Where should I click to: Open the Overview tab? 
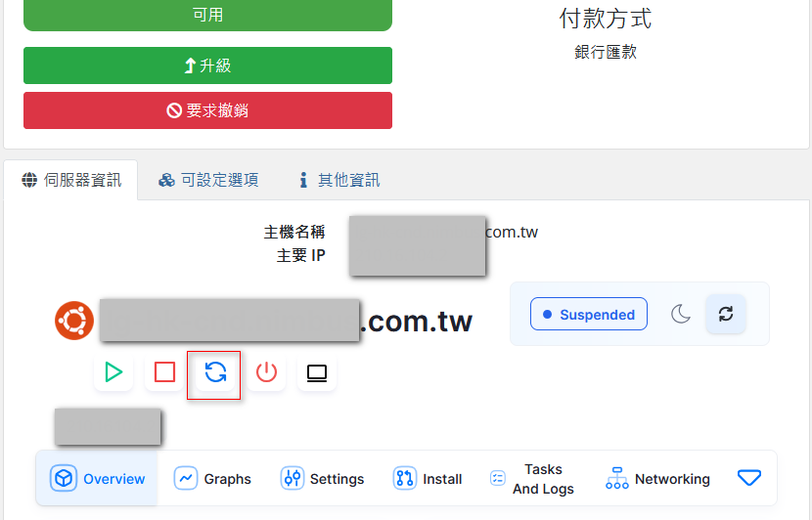point(98,478)
